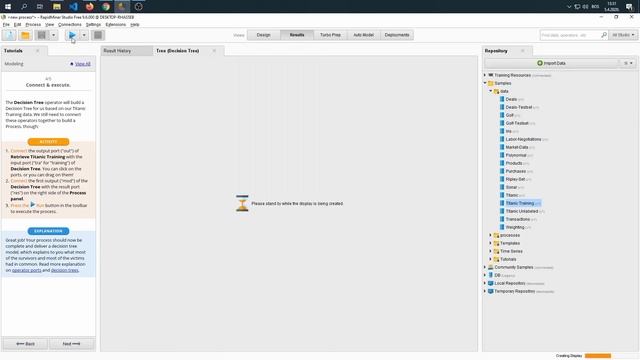This screenshot has width=640, height=360.
Task: Expand the Time Series folder
Action: click(491, 251)
